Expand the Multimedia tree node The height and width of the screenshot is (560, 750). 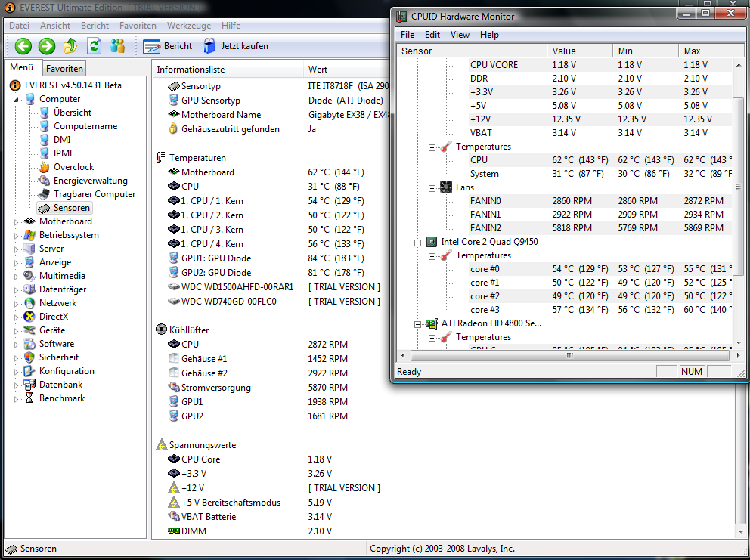pos(16,277)
